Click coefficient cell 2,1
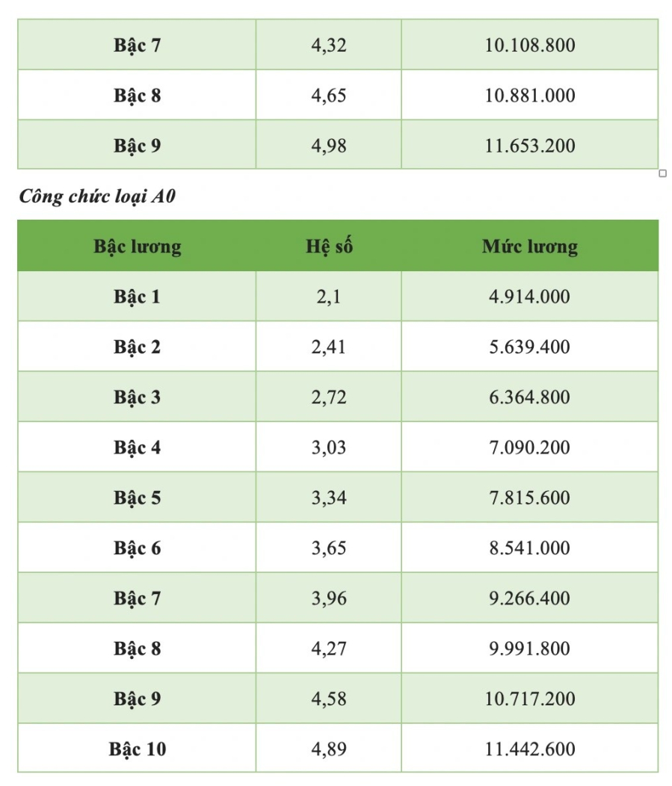 328,297
